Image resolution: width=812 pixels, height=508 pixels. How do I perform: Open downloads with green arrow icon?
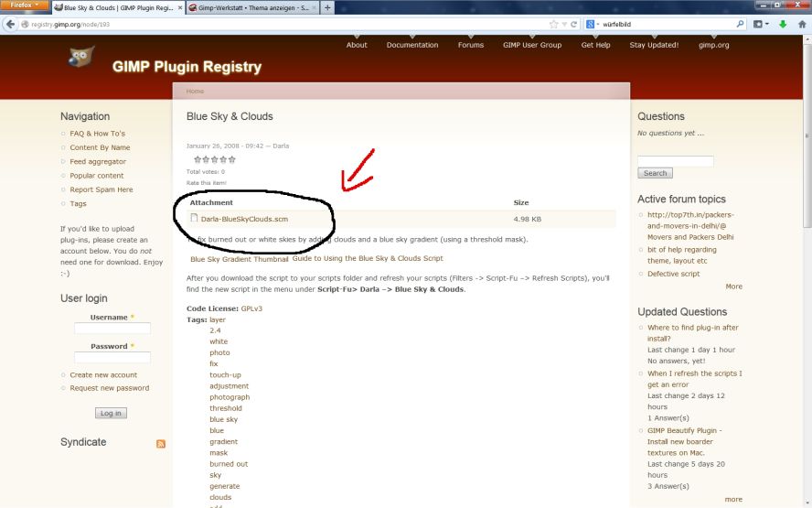pyautogui.click(x=783, y=24)
